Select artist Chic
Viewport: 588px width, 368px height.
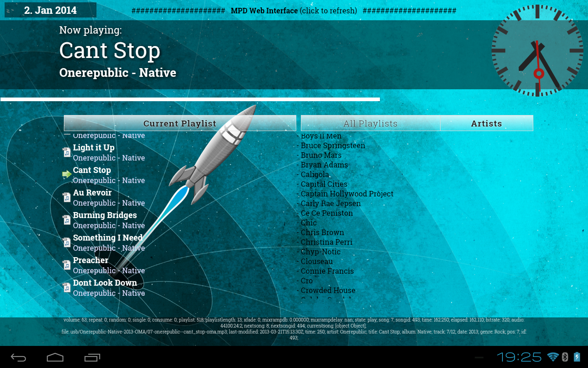pyautogui.click(x=309, y=223)
